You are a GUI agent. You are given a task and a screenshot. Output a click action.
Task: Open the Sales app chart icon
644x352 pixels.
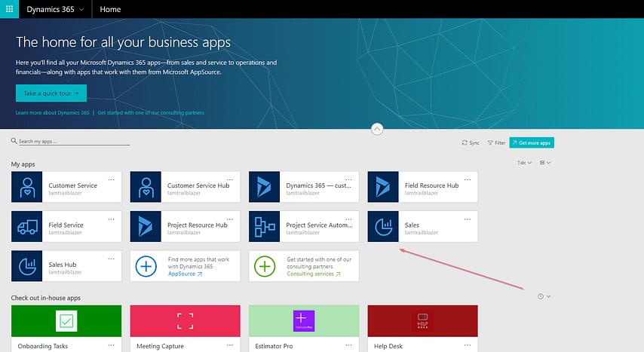point(383,226)
